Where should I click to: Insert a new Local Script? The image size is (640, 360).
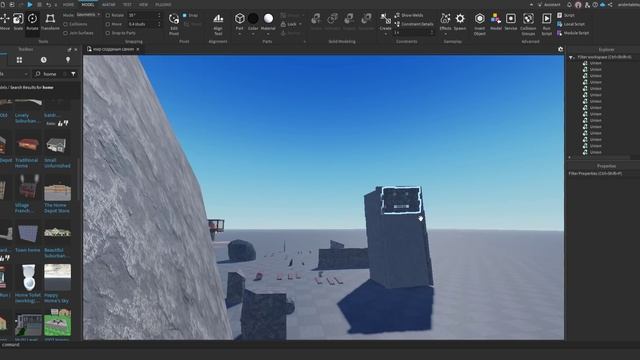tap(571, 24)
